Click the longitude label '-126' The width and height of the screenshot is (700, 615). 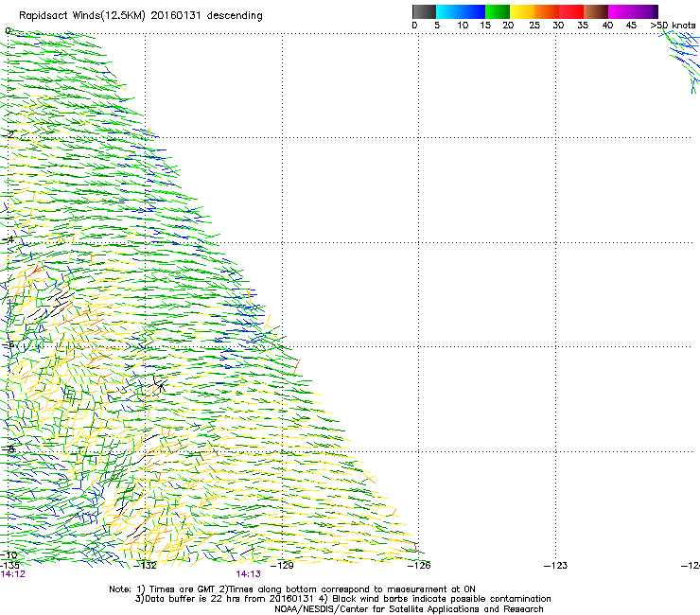pos(419,566)
